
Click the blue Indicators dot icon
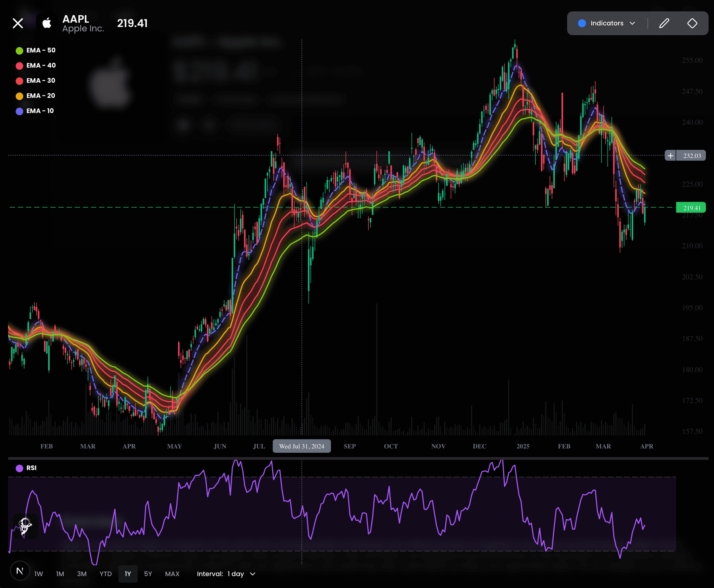point(582,23)
